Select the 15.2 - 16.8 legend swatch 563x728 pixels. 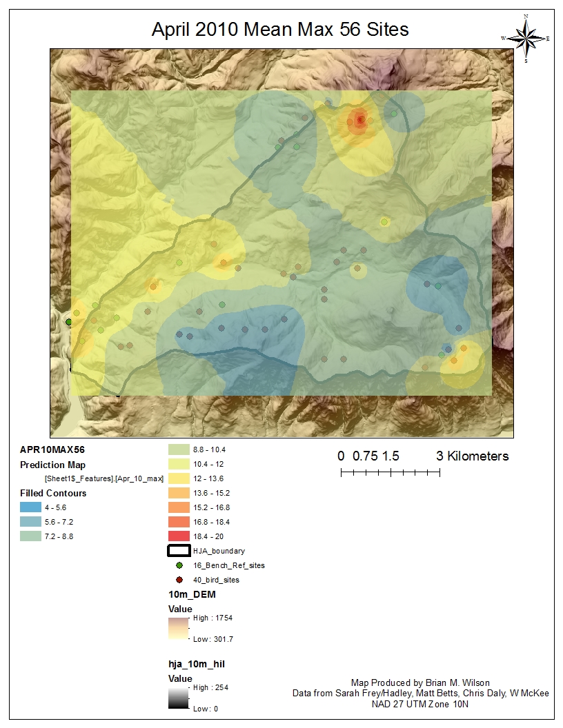tap(179, 507)
